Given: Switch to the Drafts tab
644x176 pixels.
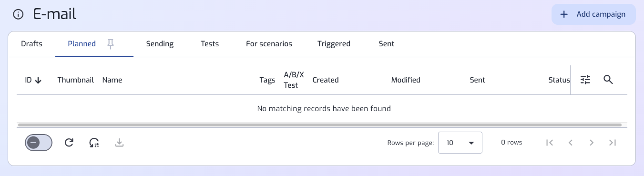Looking at the screenshot, I should point(31,44).
